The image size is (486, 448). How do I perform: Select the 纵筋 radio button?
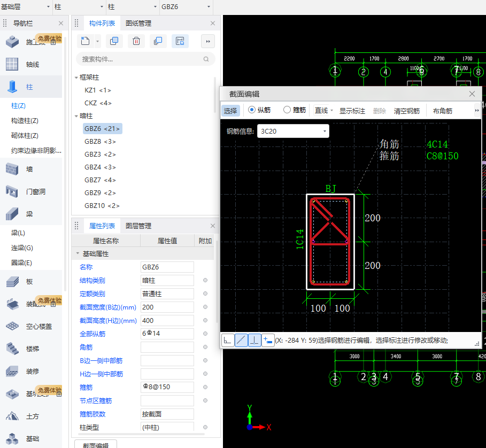pos(252,110)
